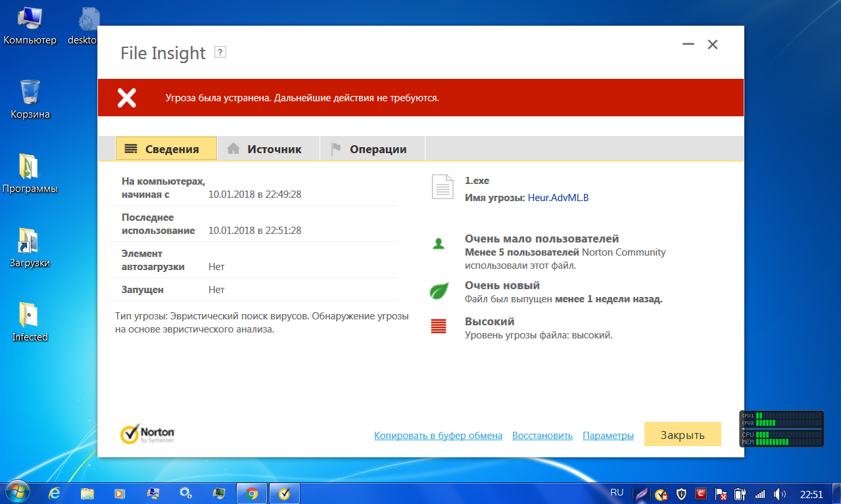Click the Norton tray icon with red X

coord(661,493)
